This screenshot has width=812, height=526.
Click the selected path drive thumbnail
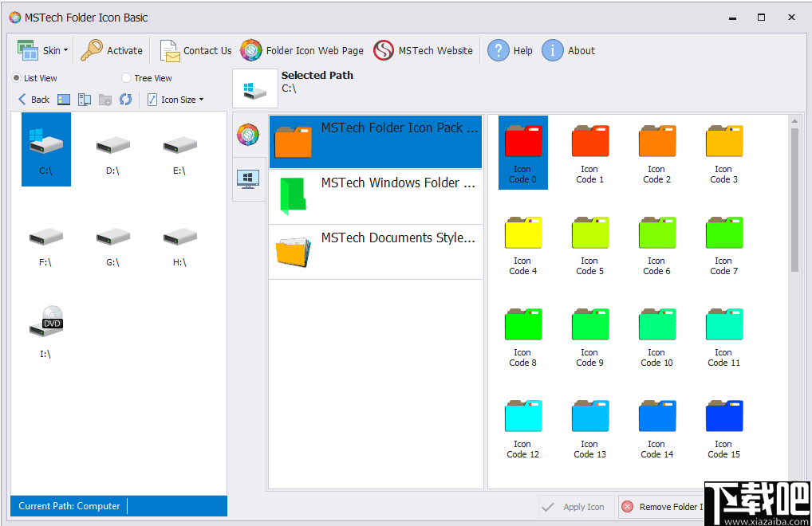click(254, 88)
